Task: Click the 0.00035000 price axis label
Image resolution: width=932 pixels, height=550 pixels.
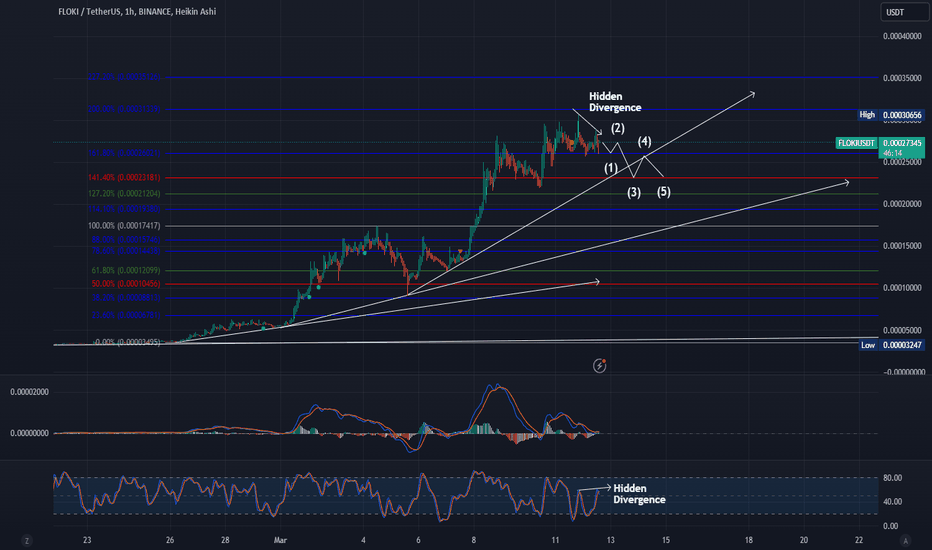Action: (902, 78)
